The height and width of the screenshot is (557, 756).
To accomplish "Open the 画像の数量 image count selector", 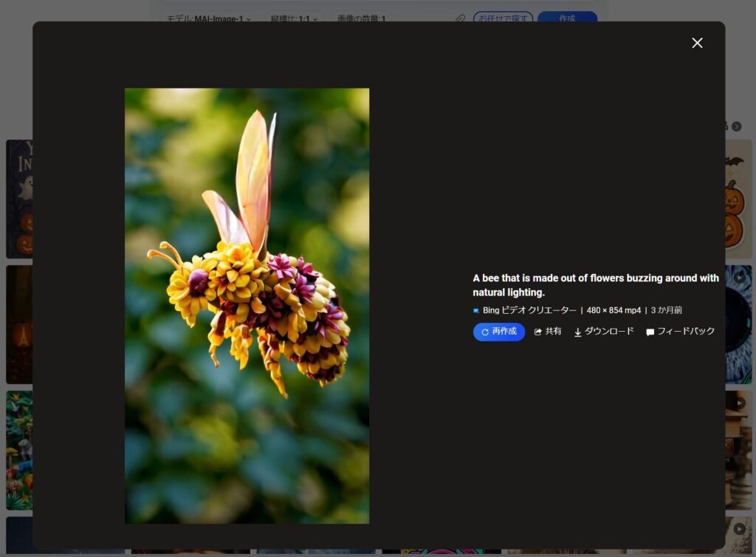I will point(361,18).
